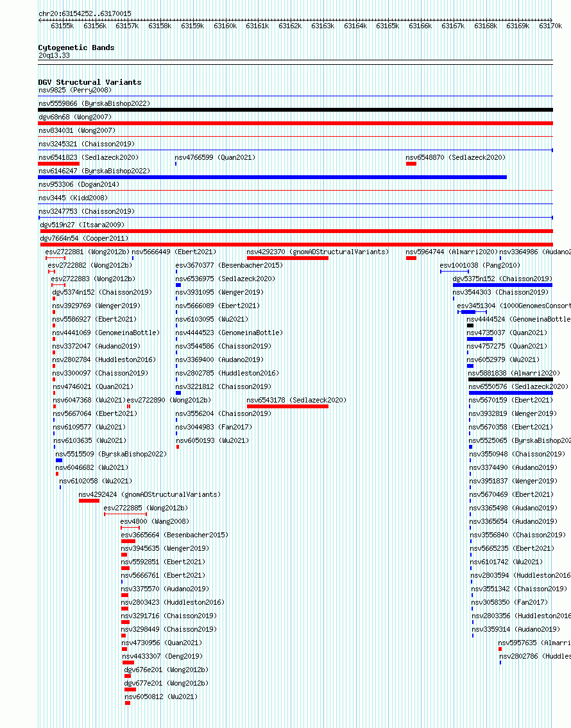Image resolution: width=571 pixels, height=728 pixels.
Task: Open dgv676e201 (Wong2012b) variant
Action: point(166,670)
